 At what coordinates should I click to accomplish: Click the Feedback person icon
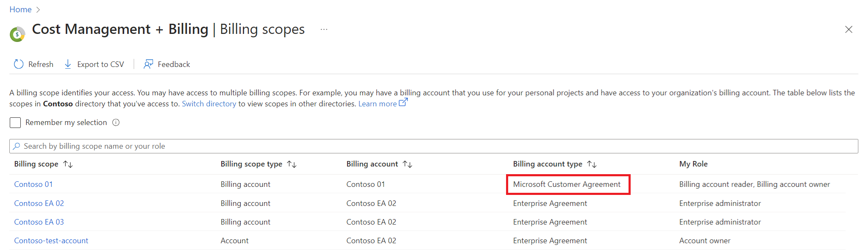pos(148,64)
